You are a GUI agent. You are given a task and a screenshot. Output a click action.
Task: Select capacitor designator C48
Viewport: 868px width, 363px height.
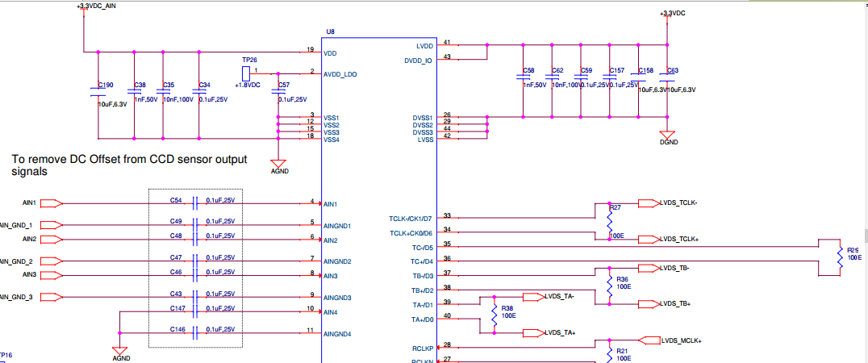[x=176, y=236]
